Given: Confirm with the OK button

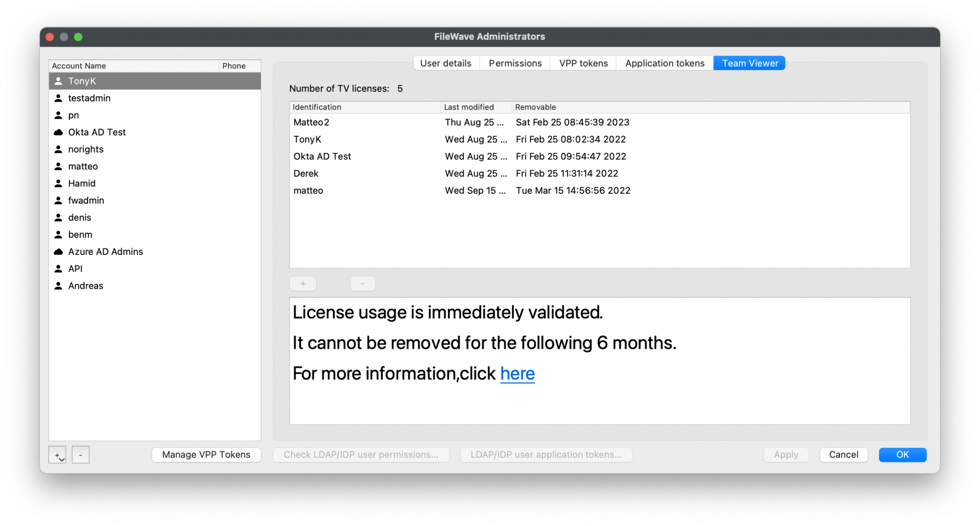Looking at the screenshot, I should tap(902, 455).
